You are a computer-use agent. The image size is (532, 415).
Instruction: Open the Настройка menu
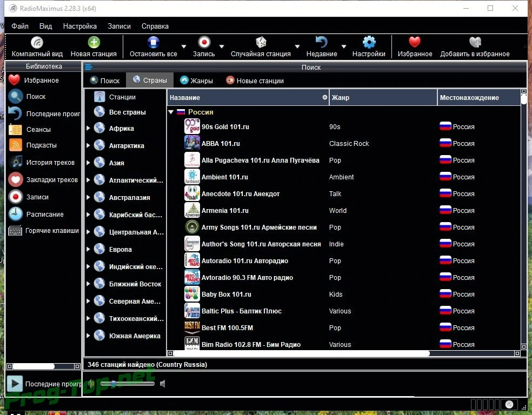click(79, 26)
